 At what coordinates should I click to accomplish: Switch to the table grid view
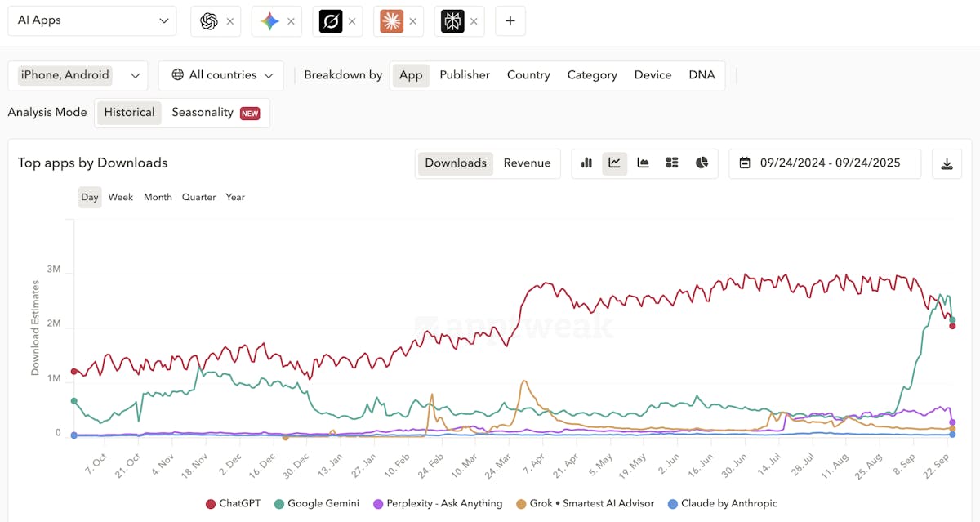672,163
